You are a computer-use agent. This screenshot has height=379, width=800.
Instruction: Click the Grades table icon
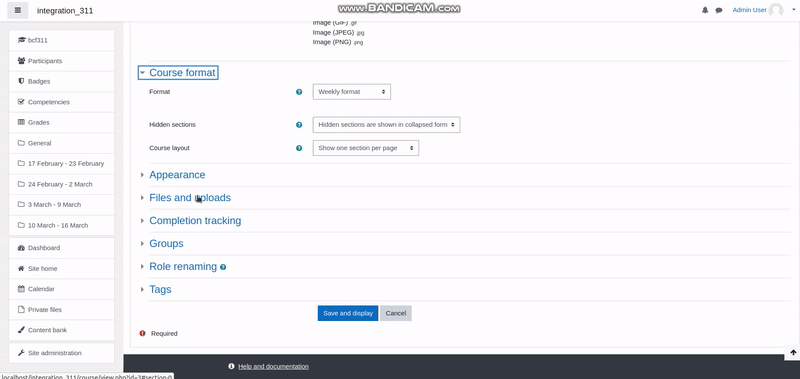point(21,122)
